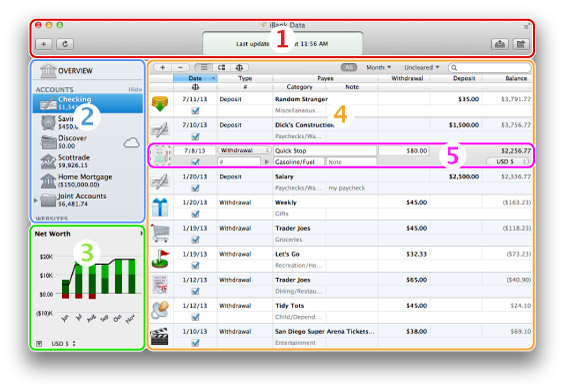Sort by the Date column header
Viewport: 565px width, 390px height.
[x=195, y=78]
